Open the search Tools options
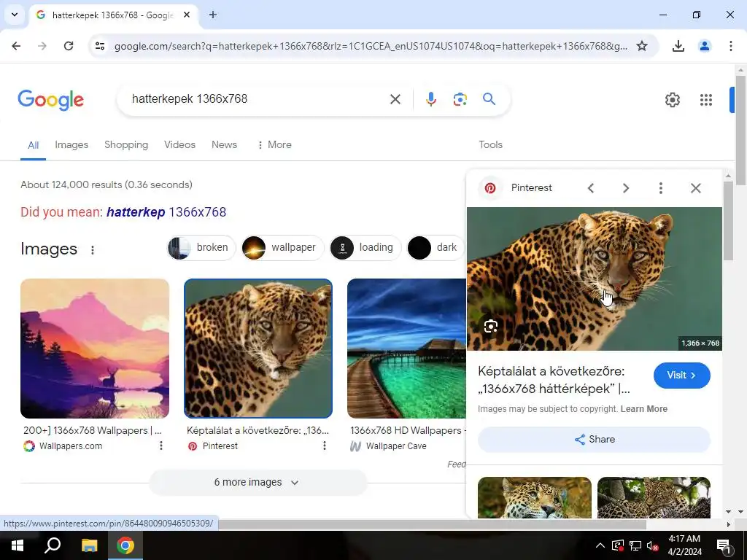Viewport: 747px width, 560px height. [490, 145]
